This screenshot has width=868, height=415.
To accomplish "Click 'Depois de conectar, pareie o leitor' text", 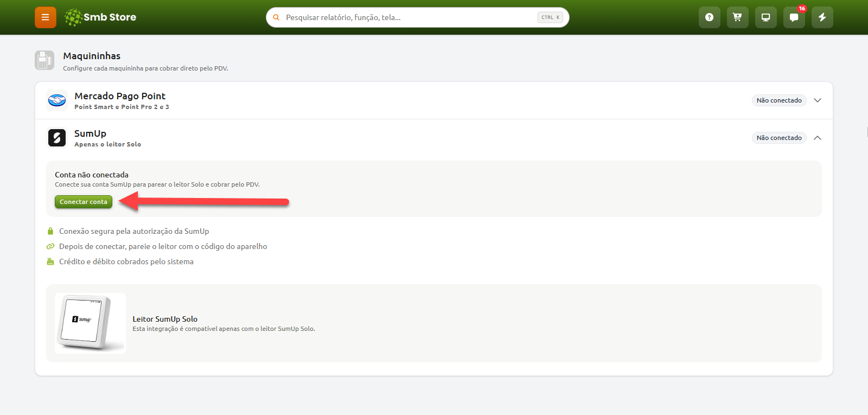I will pyautogui.click(x=163, y=246).
